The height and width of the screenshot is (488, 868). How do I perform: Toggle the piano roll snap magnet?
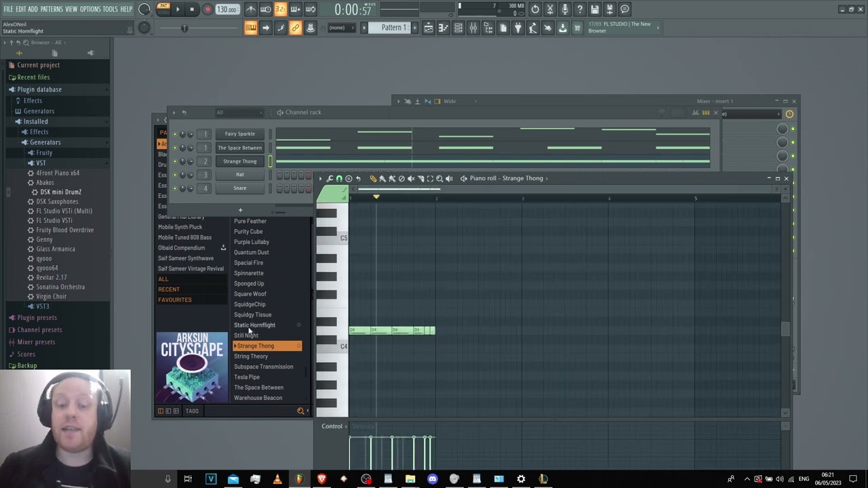point(339,178)
